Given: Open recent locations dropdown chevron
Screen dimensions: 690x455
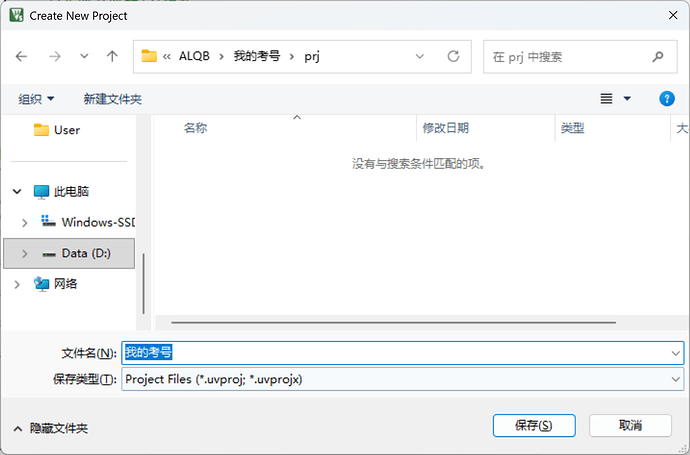Looking at the screenshot, I should pyautogui.click(x=84, y=56).
